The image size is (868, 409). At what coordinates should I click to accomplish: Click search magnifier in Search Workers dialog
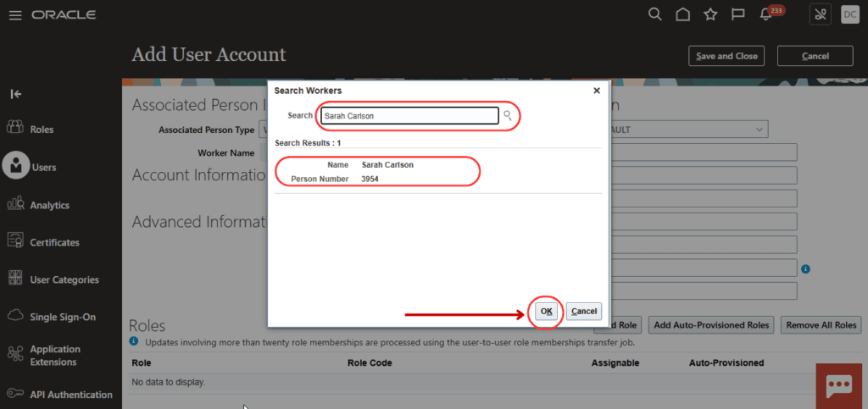(508, 115)
